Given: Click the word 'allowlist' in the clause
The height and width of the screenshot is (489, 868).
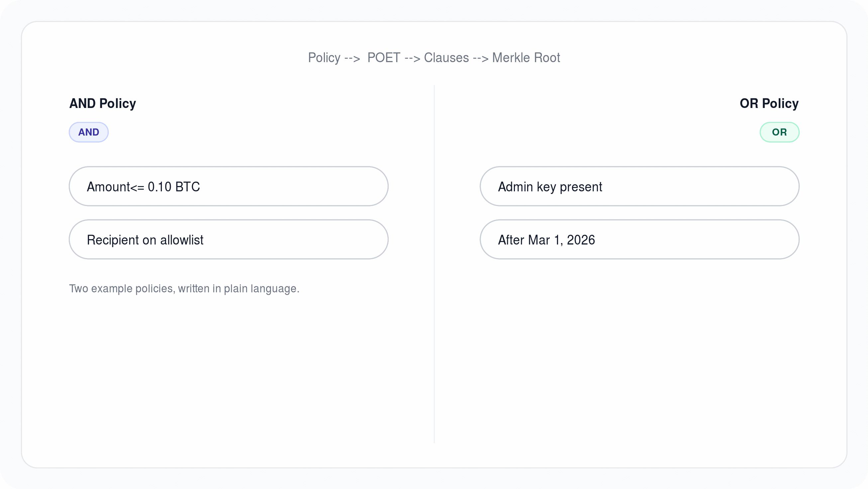Looking at the screenshot, I should [x=182, y=240].
